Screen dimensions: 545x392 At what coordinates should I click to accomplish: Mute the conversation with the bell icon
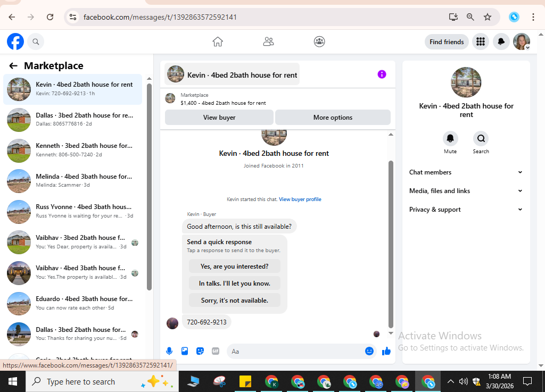450,138
